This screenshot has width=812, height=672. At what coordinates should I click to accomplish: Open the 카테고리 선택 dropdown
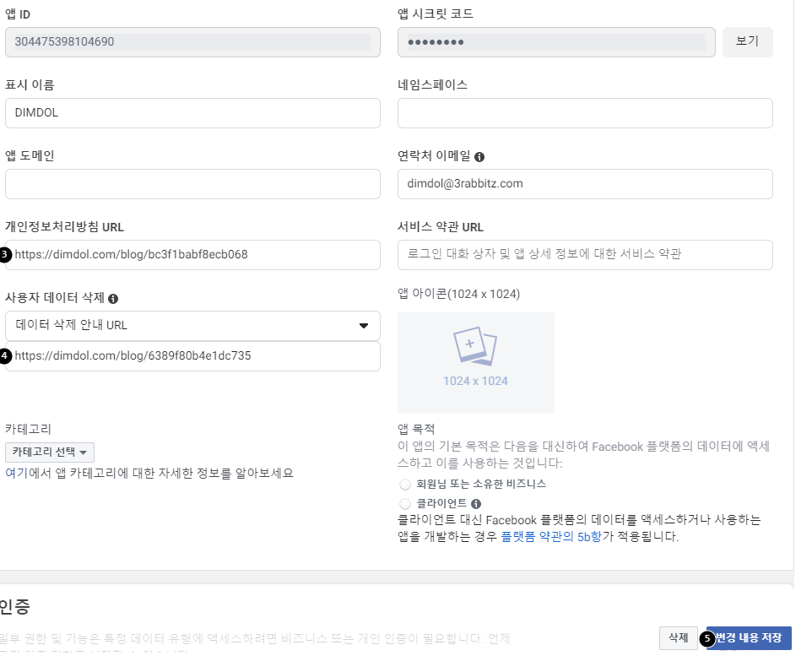point(50,453)
